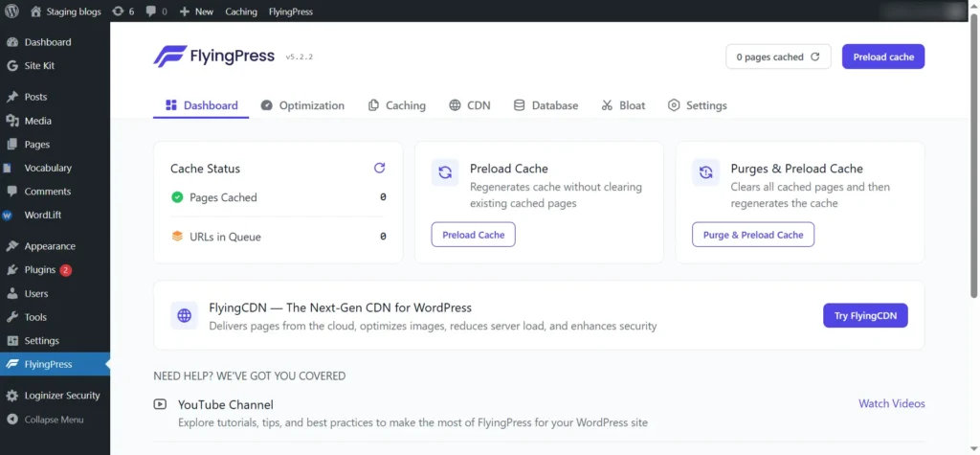Click the Purges & Preload Cache card icon

705,172
